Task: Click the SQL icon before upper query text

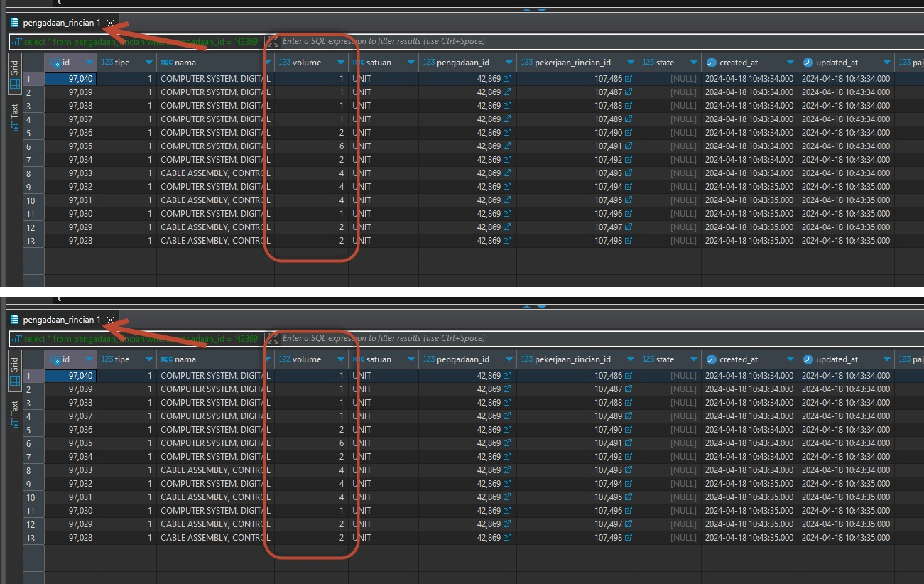Action: (16, 42)
